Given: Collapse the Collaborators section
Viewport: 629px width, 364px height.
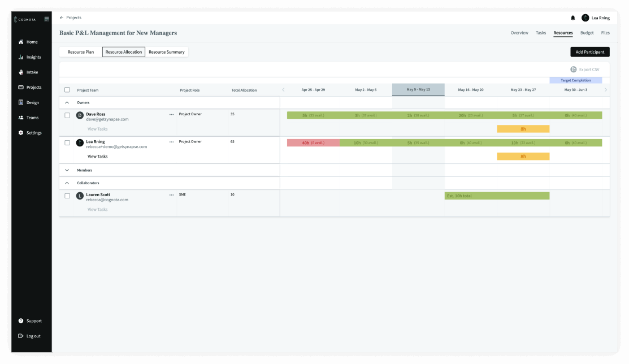Looking at the screenshot, I should click(x=67, y=183).
